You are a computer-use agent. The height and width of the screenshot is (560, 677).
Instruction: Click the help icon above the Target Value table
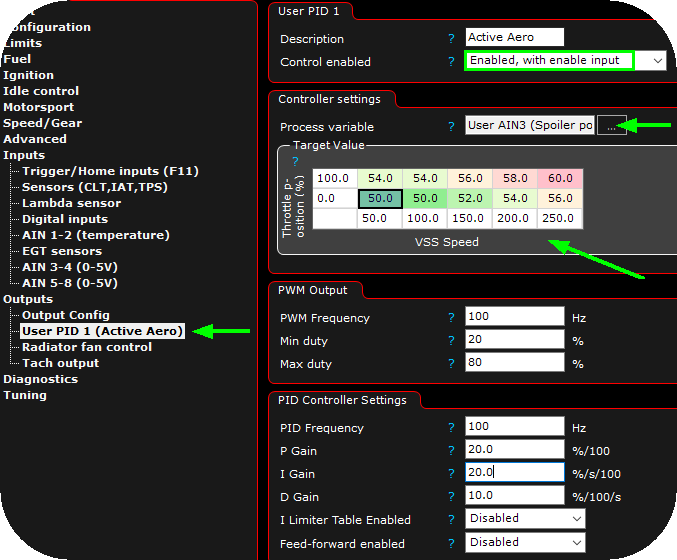point(295,160)
